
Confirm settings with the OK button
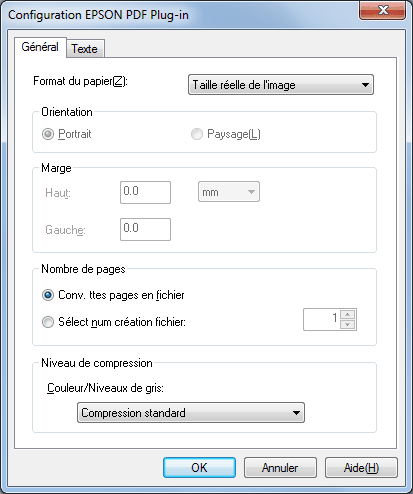[x=199, y=467]
